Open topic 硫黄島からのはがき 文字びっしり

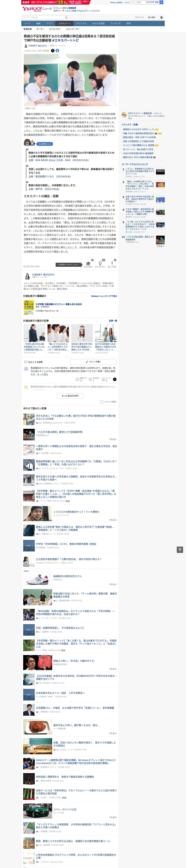point(138,129)
